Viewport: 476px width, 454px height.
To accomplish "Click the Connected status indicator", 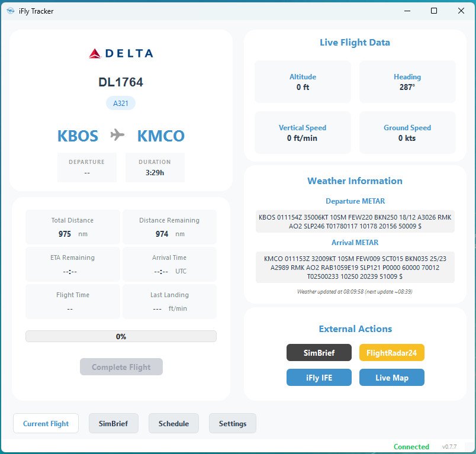I will pyautogui.click(x=411, y=447).
